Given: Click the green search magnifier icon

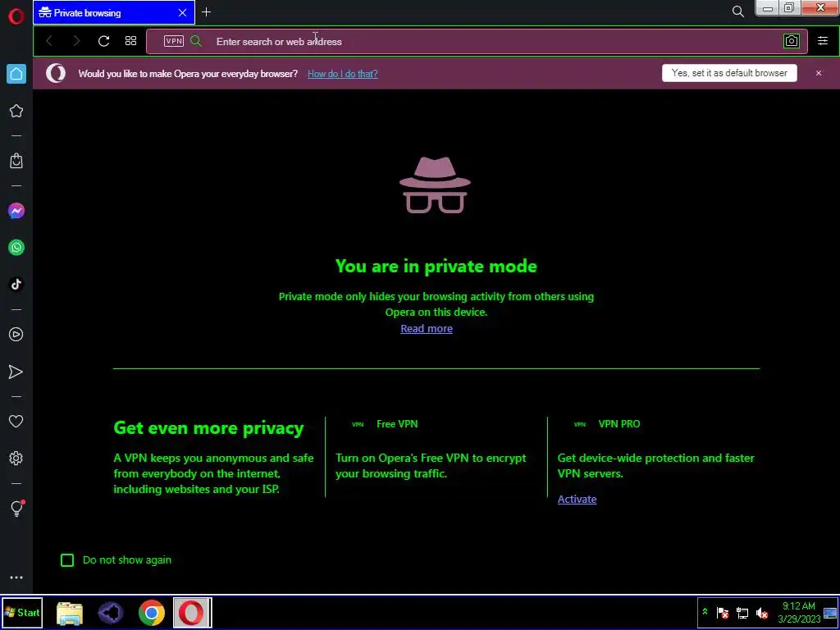Looking at the screenshot, I should [x=196, y=41].
